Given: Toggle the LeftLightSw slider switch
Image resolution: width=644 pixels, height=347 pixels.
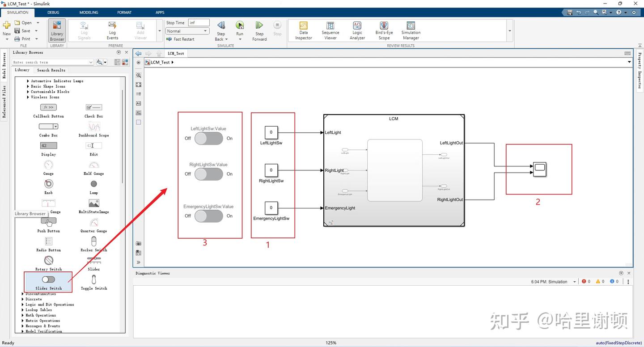Looking at the screenshot, I should pyautogui.click(x=208, y=138).
